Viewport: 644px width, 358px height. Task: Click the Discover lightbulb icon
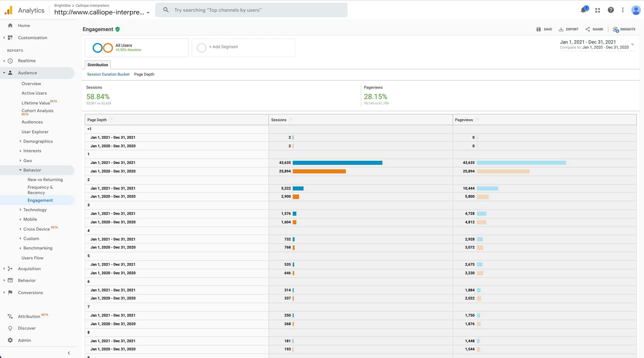click(10, 328)
